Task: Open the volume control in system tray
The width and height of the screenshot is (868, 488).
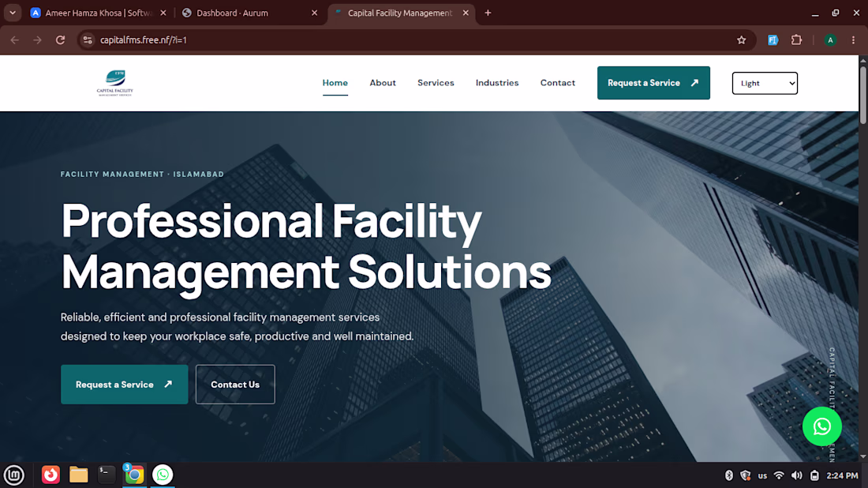Action: [797, 475]
